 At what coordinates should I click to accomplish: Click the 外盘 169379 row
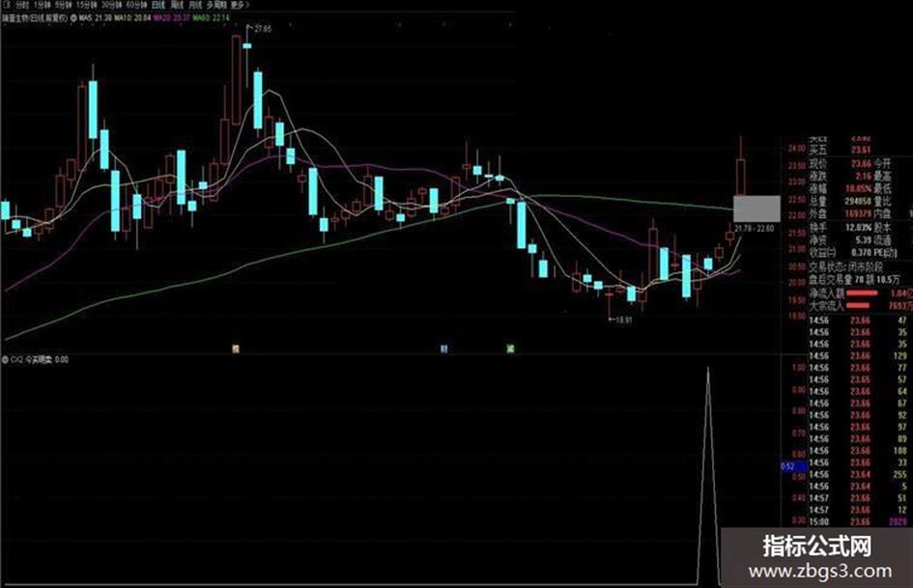(x=841, y=213)
